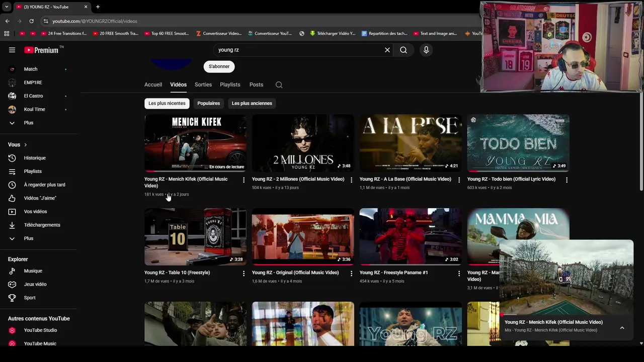Open browser tab search dropdown
The width and height of the screenshot is (644, 362).
(6, 7)
